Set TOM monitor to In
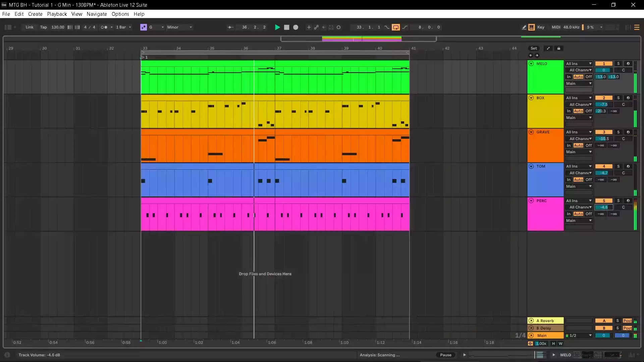Image resolution: width=644 pixels, height=362 pixels. (x=569, y=180)
